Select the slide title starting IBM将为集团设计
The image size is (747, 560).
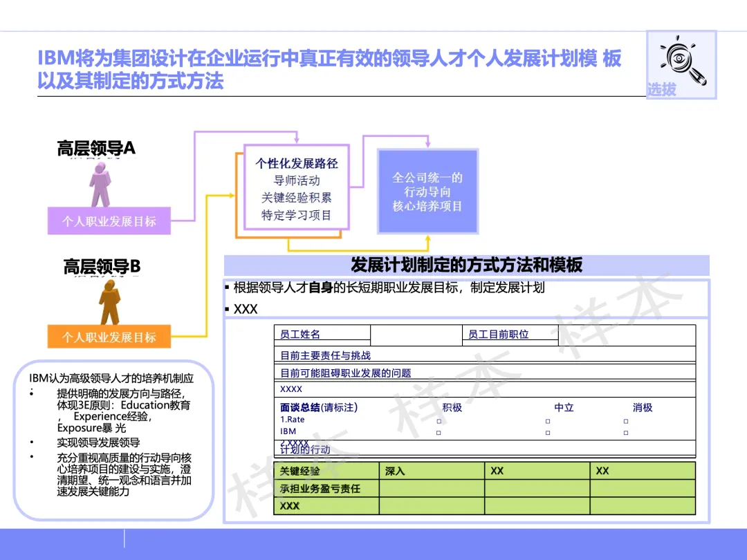tap(329, 69)
